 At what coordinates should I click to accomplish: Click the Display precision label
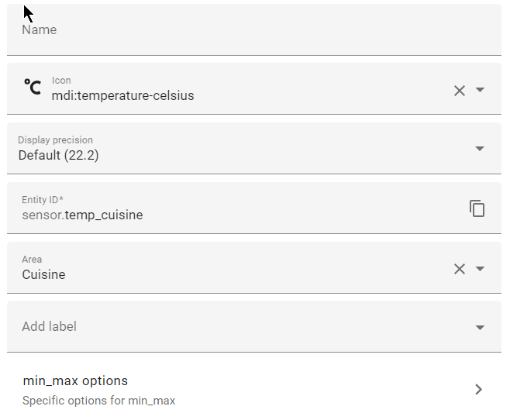click(x=55, y=139)
